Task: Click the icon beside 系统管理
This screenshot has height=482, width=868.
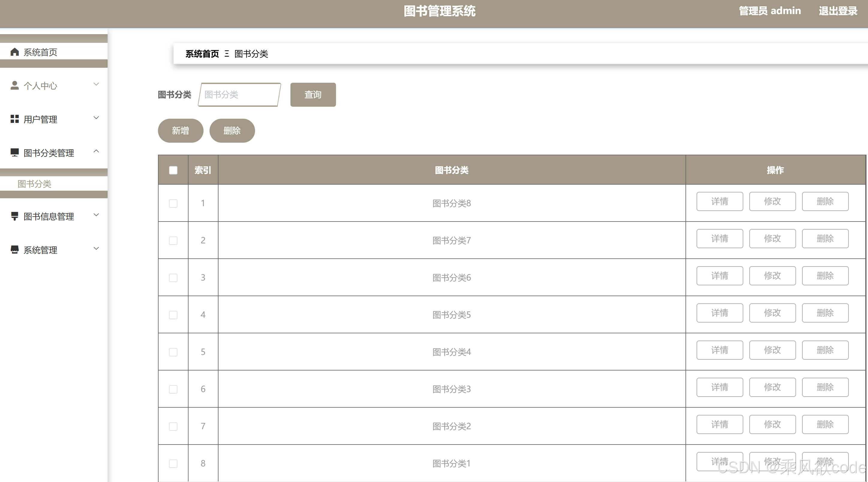Action: (x=14, y=250)
